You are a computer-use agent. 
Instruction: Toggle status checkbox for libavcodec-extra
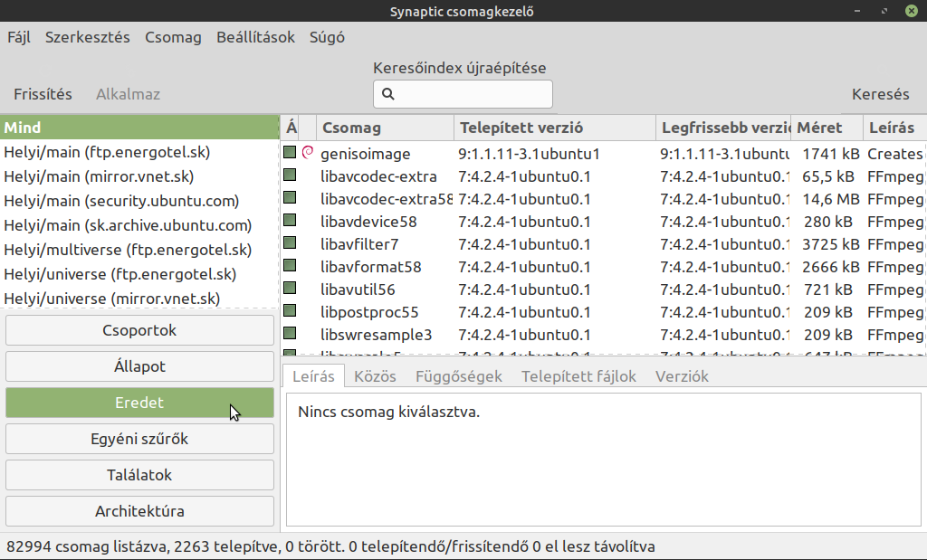click(x=290, y=175)
